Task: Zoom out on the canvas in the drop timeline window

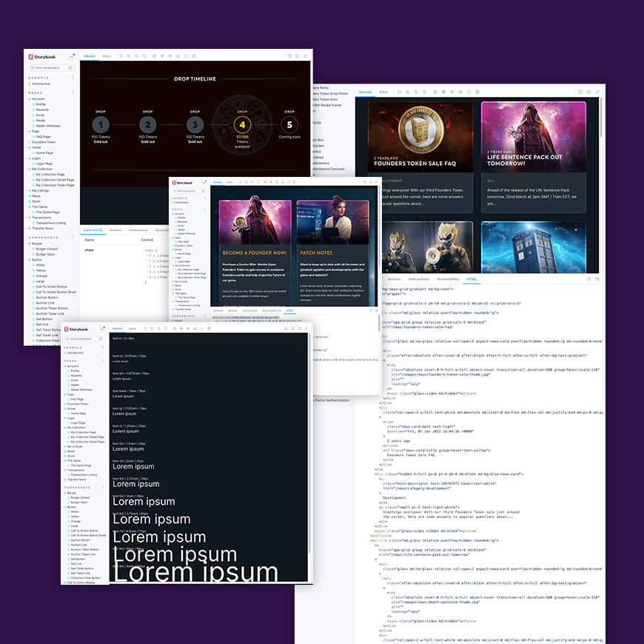Action: click(136, 56)
